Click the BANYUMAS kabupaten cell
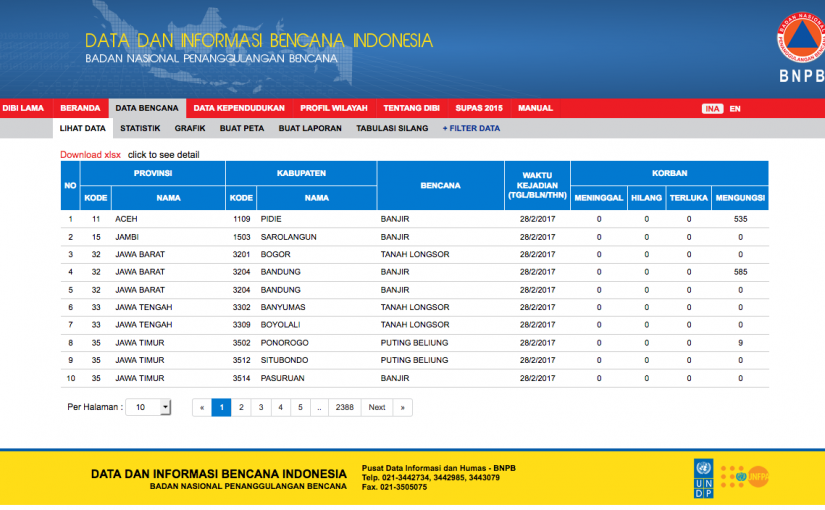The height and width of the screenshot is (510, 825). point(283,307)
